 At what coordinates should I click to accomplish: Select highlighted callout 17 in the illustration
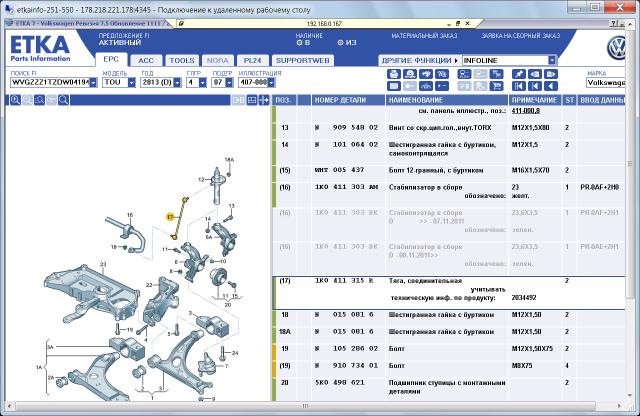point(170,217)
